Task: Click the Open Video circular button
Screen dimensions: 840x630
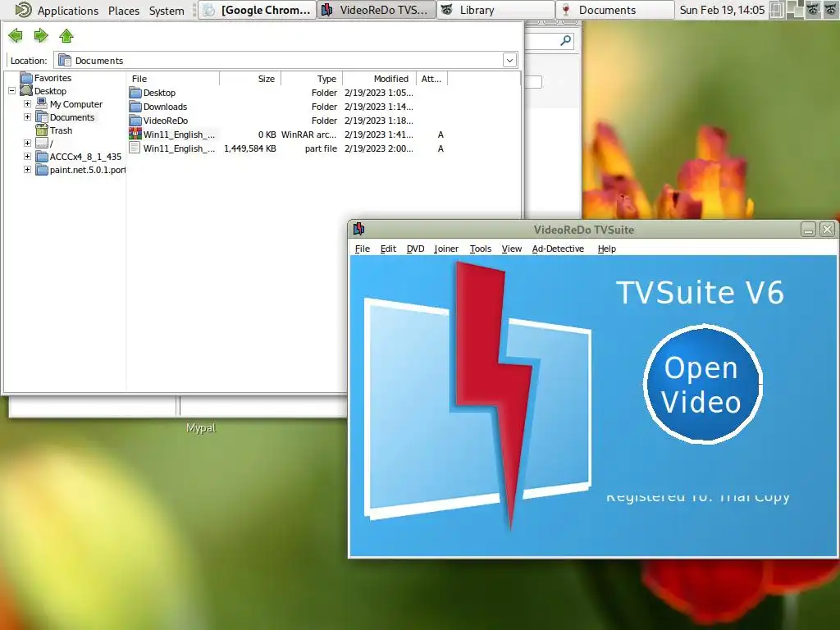Action: point(703,384)
